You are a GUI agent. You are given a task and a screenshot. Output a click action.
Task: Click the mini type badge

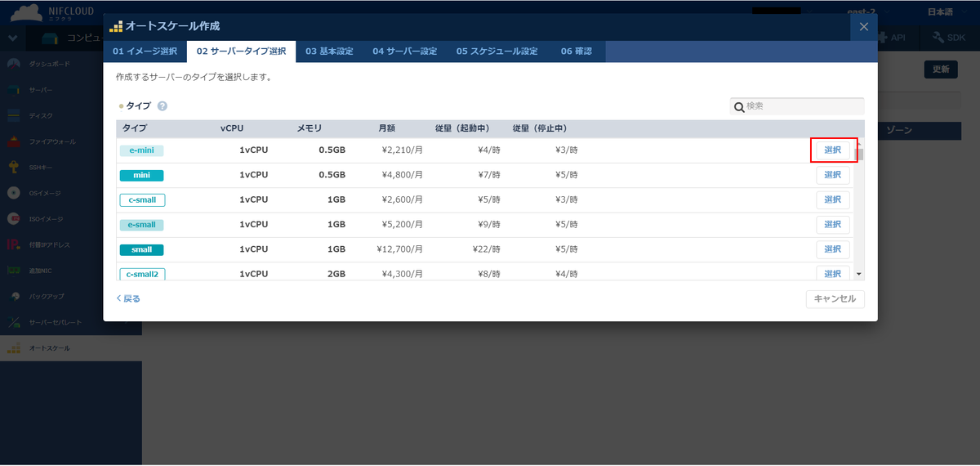coord(142,175)
